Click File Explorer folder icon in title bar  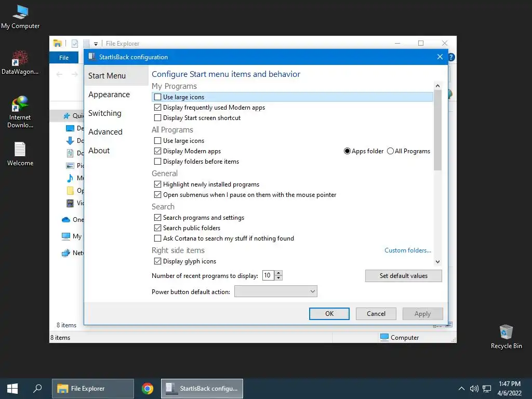pyautogui.click(x=58, y=44)
